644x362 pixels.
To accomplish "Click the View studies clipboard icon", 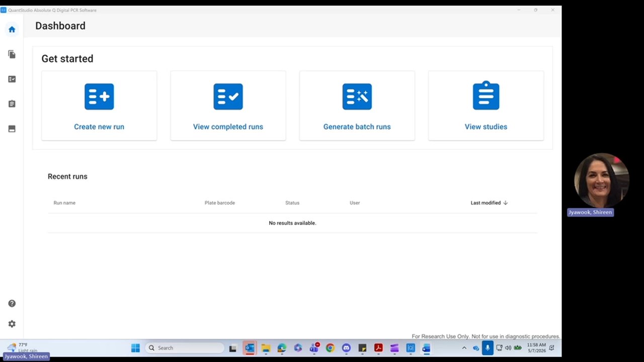I will click(x=486, y=96).
